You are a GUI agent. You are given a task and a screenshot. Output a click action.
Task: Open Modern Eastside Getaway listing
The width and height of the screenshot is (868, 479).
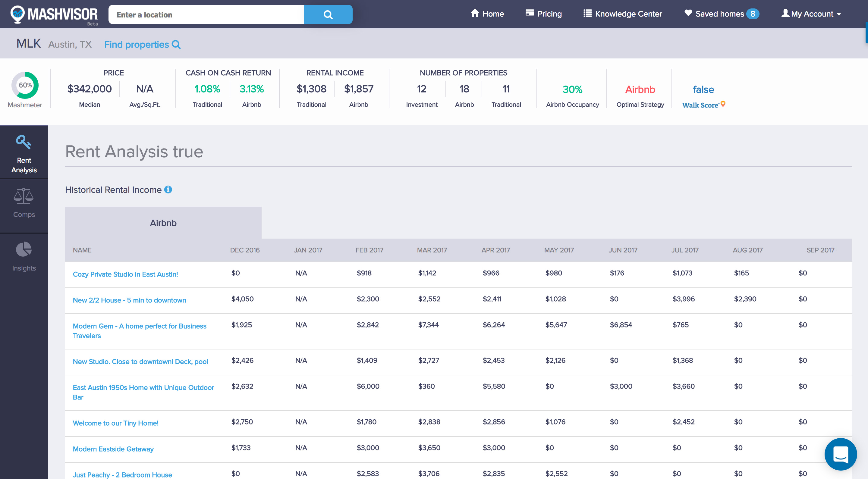tap(113, 449)
